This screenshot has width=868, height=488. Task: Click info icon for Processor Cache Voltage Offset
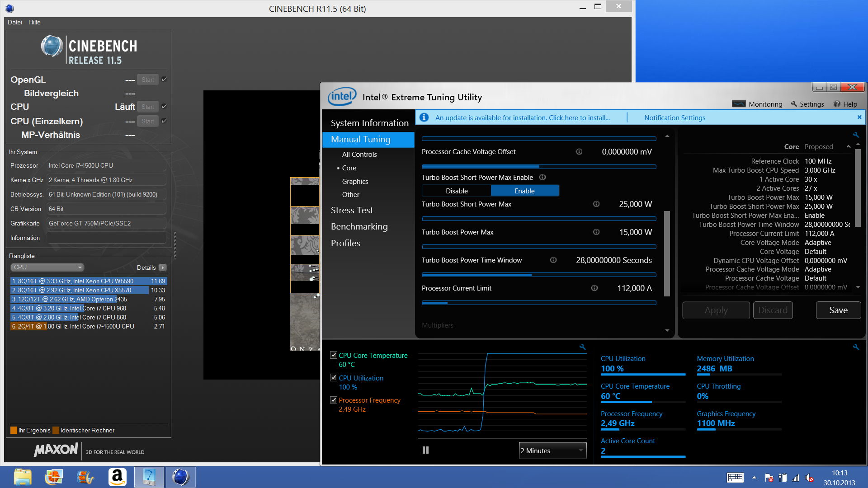tap(579, 152)
